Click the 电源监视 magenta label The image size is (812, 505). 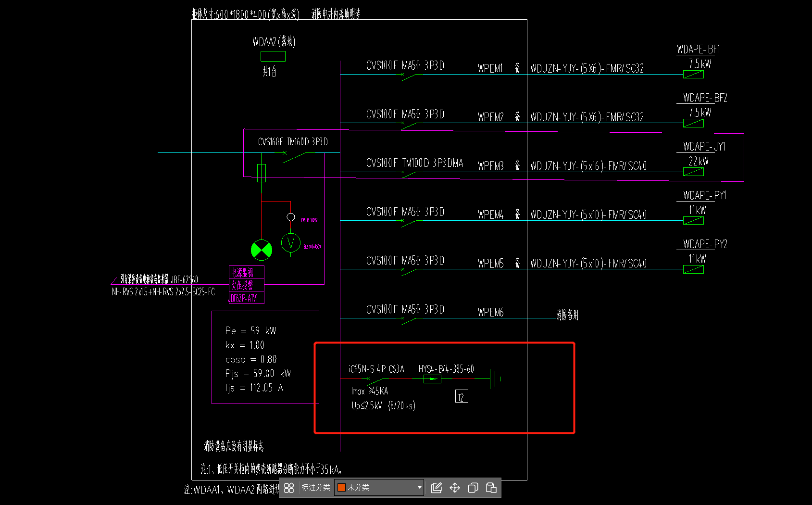[x=242, y=272]
